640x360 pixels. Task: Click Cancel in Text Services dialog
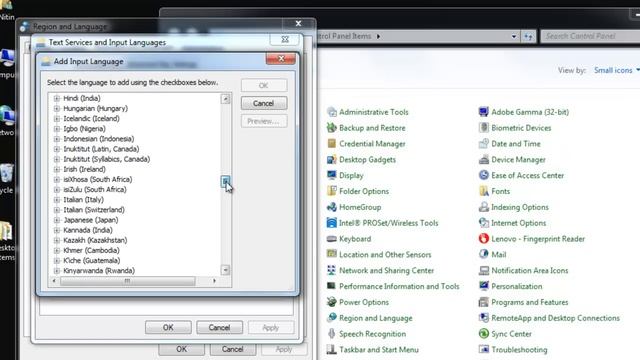(x=220, y=327)
